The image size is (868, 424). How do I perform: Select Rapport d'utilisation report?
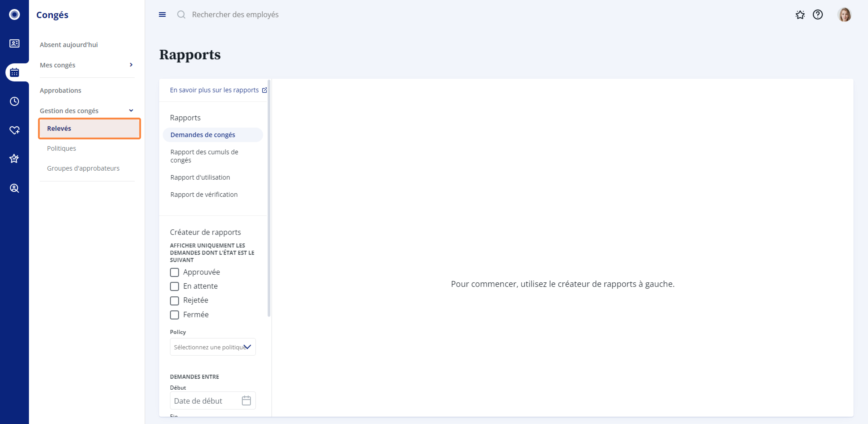200,177
